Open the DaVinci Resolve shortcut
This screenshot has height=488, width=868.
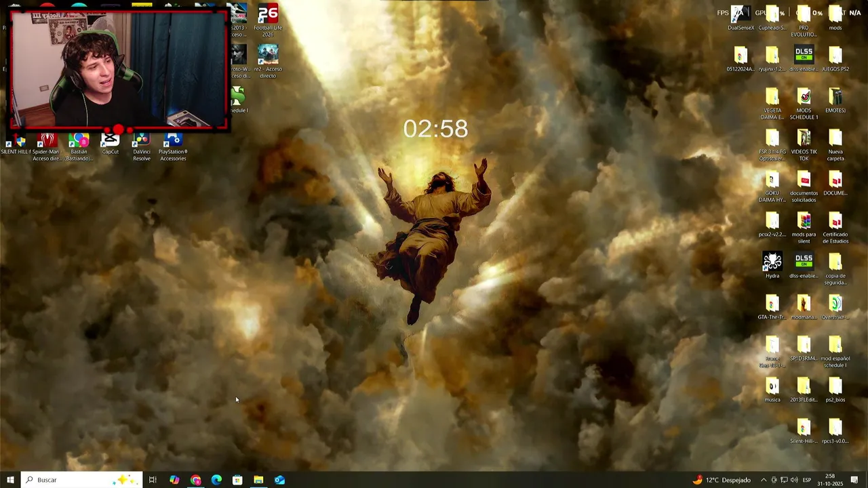[142, 147]
